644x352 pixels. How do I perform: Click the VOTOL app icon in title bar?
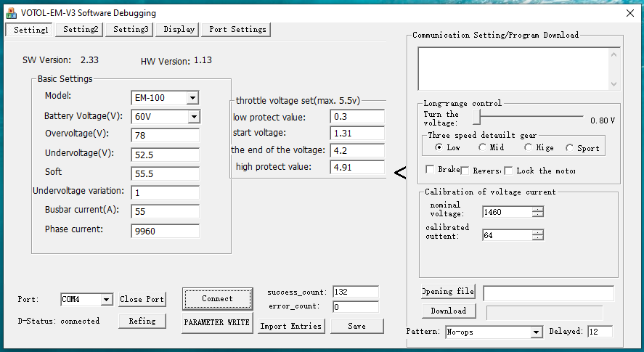(x=11, y=13)
